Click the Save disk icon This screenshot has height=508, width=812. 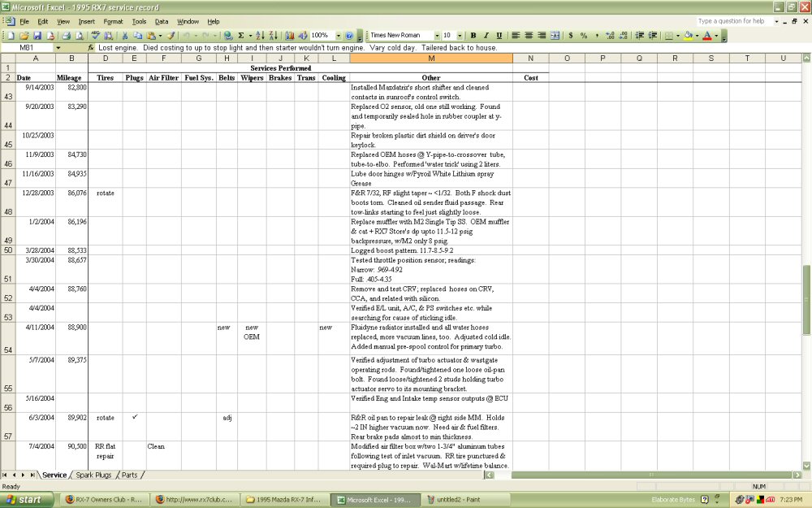point(37,35)
